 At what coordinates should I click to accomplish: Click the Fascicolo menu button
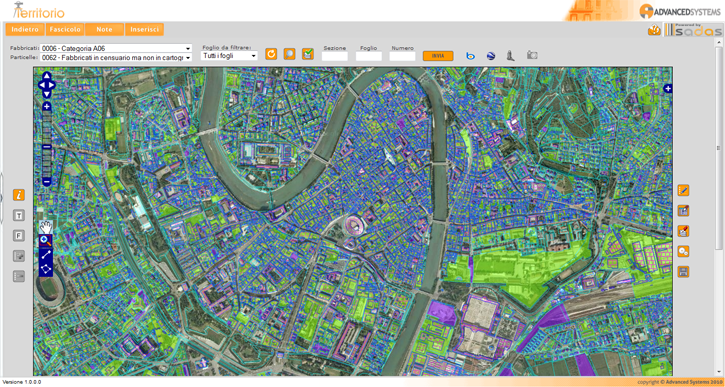pyautogui.click(x=65, y=30)
